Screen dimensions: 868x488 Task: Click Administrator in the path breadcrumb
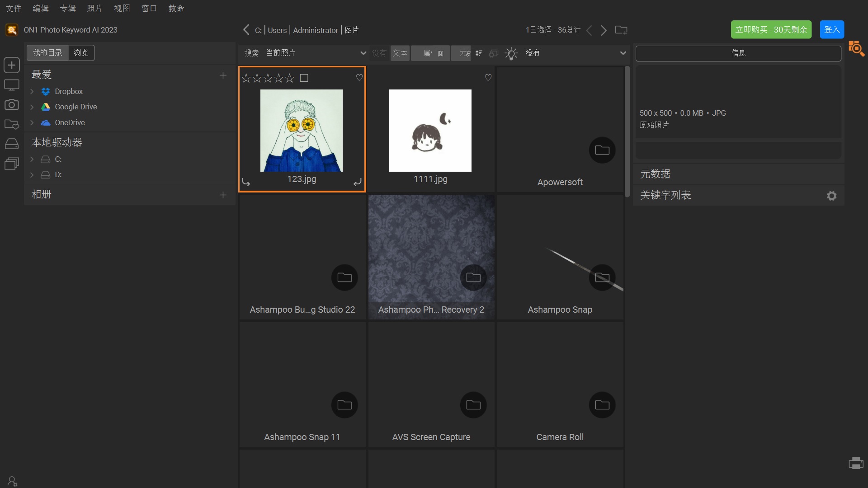click(x=316, y=30)
